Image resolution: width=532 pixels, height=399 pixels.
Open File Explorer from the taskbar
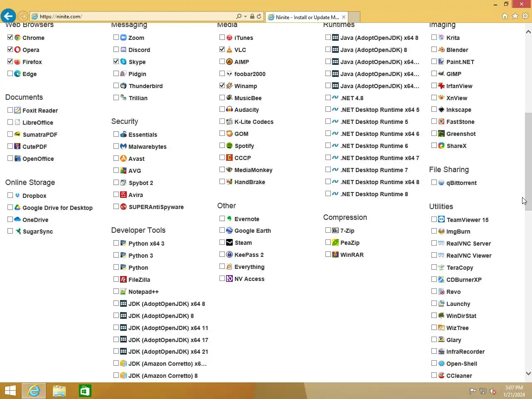tap(59, 391)
